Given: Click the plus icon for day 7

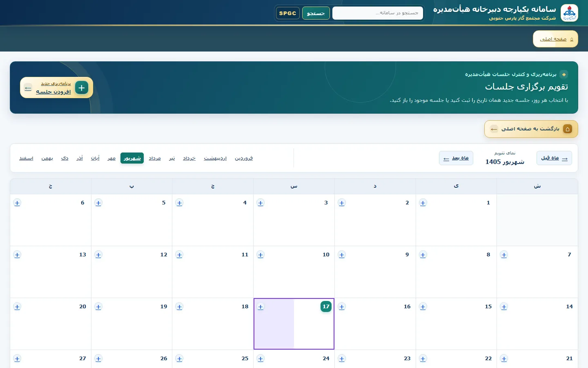Looking at the screenshot, I should [x=504, y=255].
